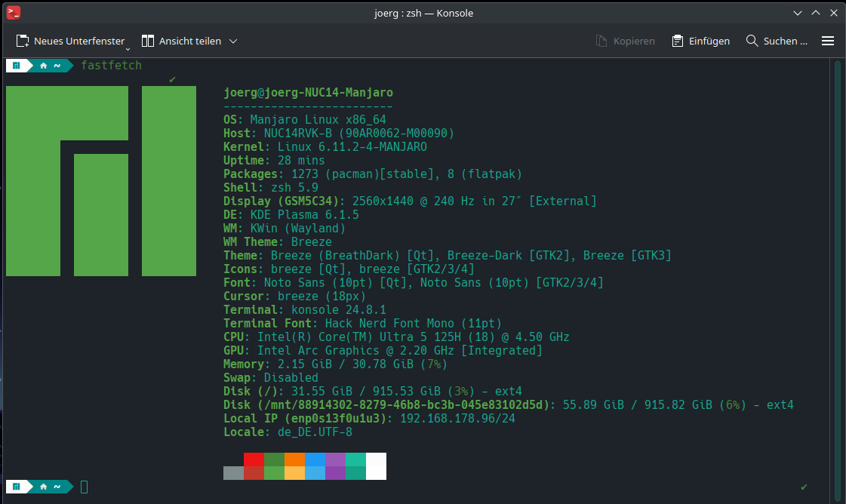This screenshot has width=846, height=504.
Task: Click the 'Icons: breeze [Qt]' line
Action: click(349, 269)
